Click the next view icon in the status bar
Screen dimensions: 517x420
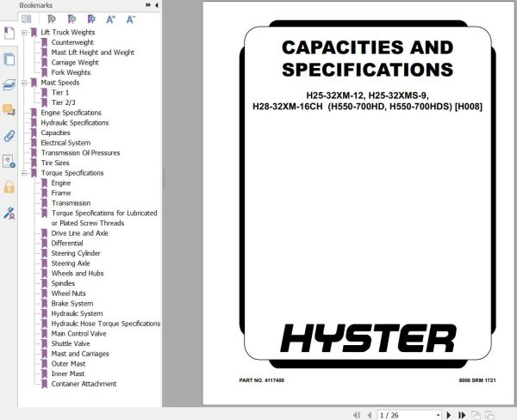point(489,415)
